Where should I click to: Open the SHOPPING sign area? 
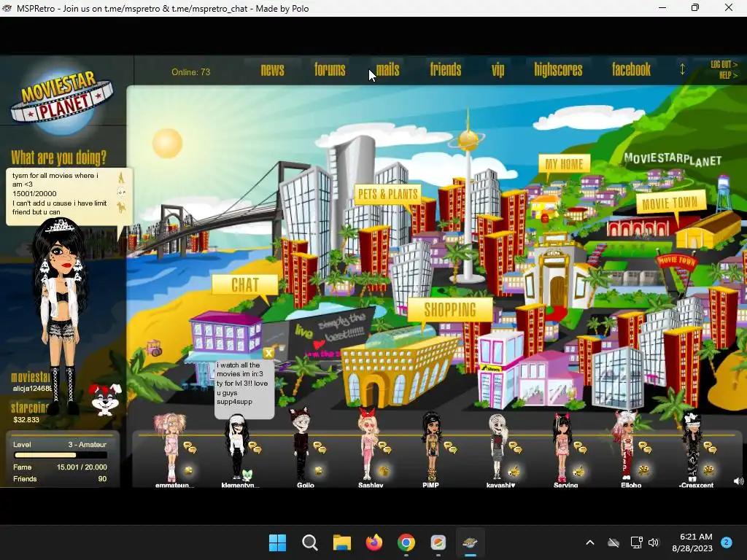(449, 310)
